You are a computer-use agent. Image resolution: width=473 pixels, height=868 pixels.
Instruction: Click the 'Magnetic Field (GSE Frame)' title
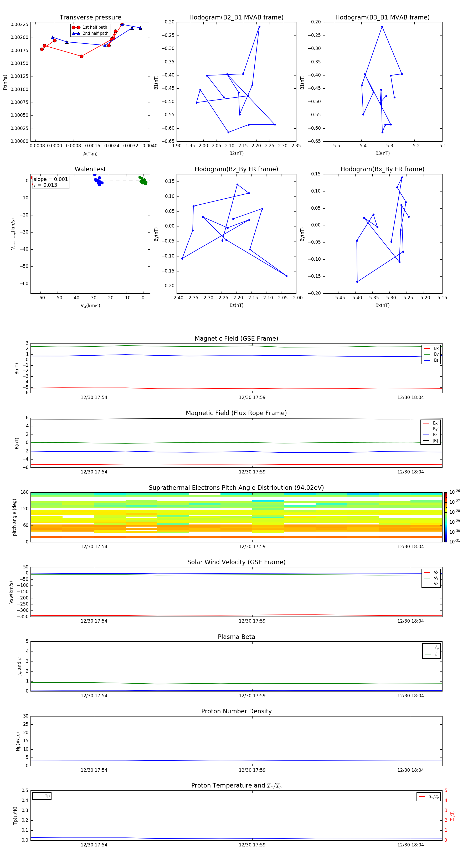[x=236, y=339]
